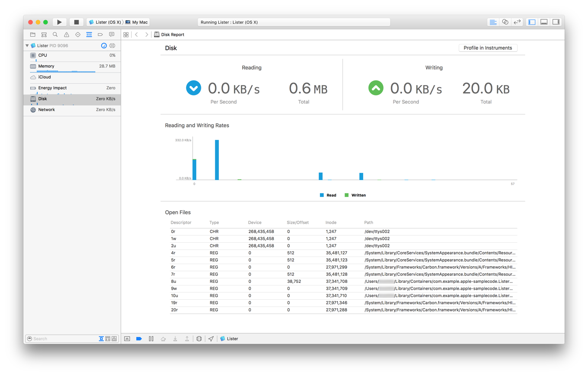The height and width of the screenshot is (377, 588).
Task: Toggle the left navigator panel visibility
Action: click(x=531, y=22)
